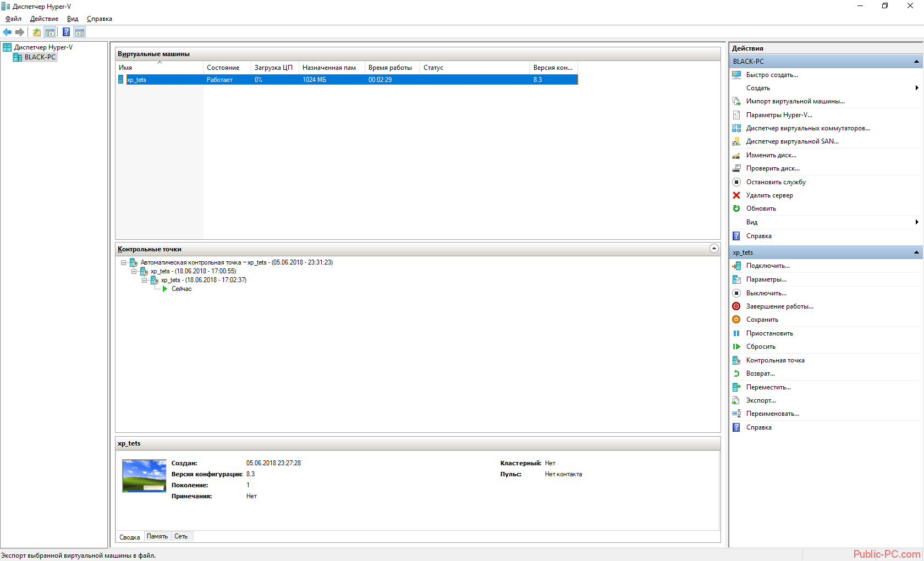The width and height of the screenshot is (924, 561).
Task: Click the Экспорт export icon
Action: point(736,400)
